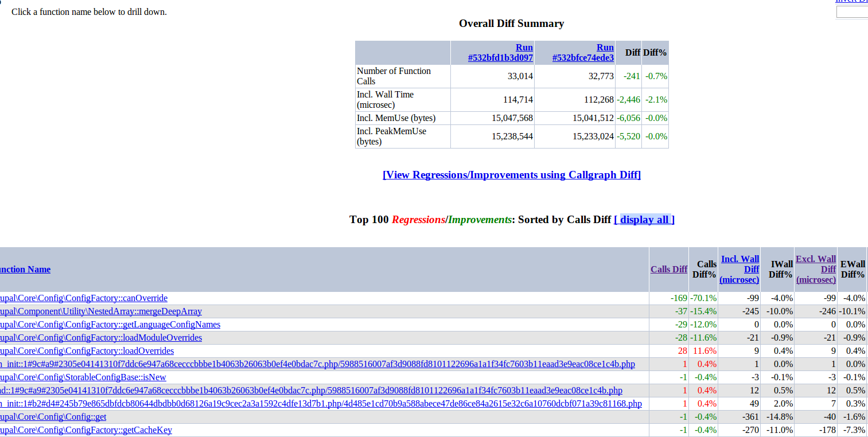Click the -15.4% calls diff percentage
Image resolution: width=868 pixels, height=437 pixels.
click(x=703, y=311)
